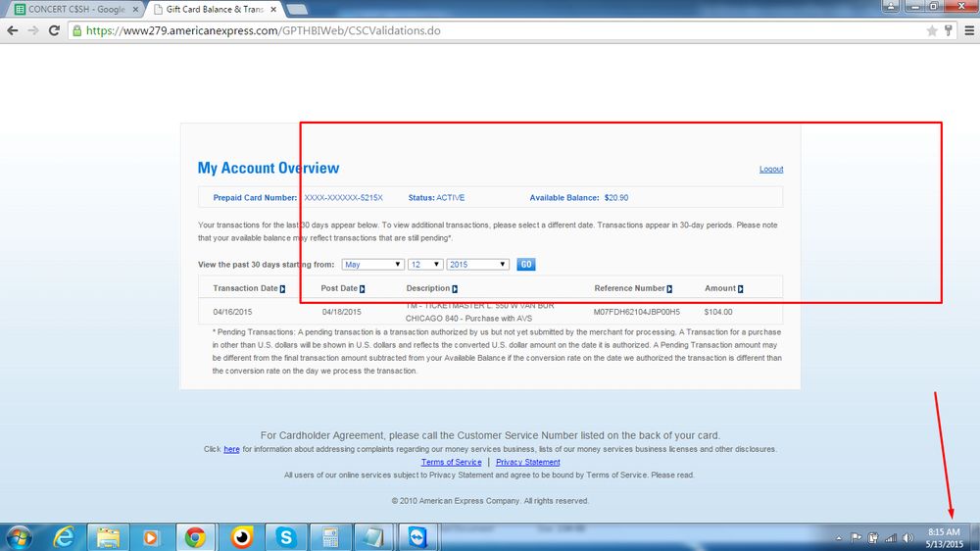980x551 pixels.
Task: Click reference number M07FDH62104JBP00H5
Action: (637, 312)
